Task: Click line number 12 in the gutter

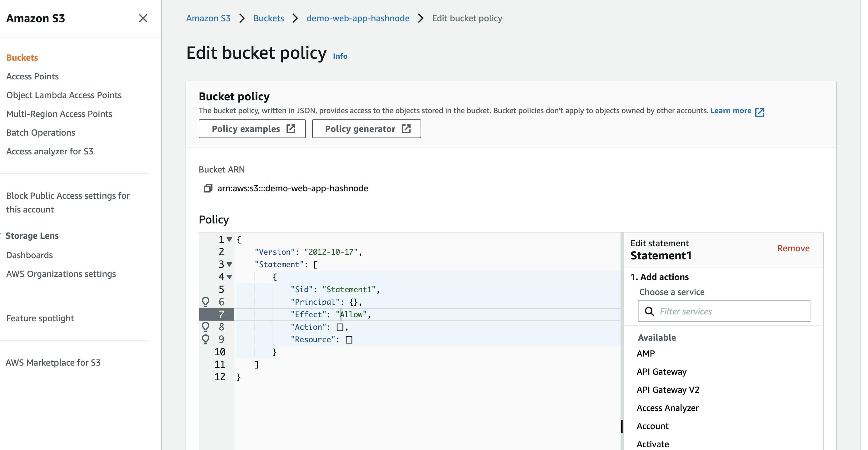Action: point(220,377)
